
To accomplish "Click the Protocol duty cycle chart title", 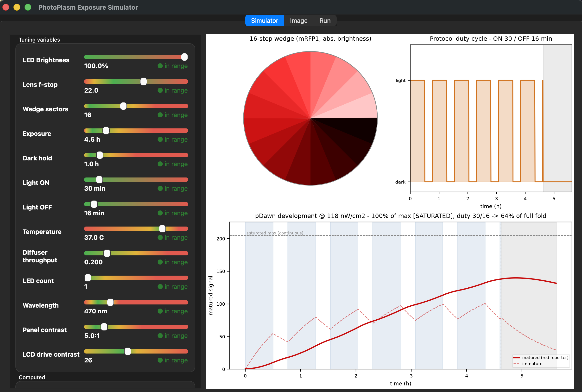I will (491, 38).
